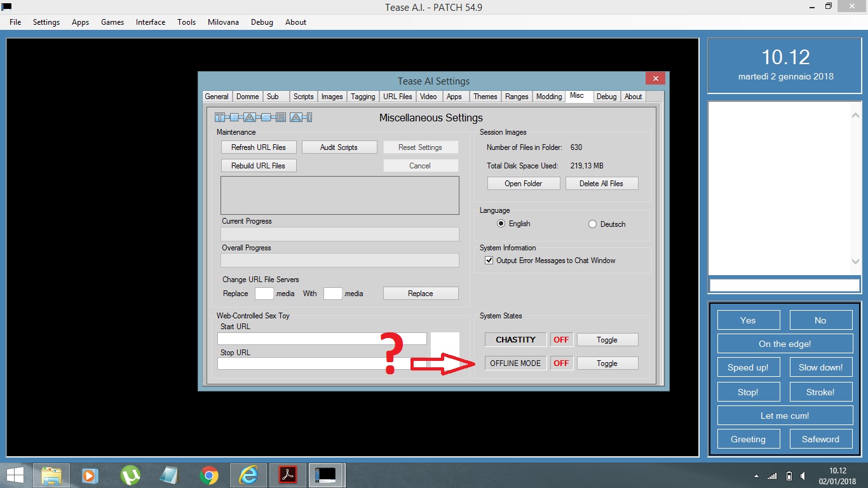This screenshot has height=488, width=868.
Task: Click the chat message input box
Action: (x=784, y=285)
